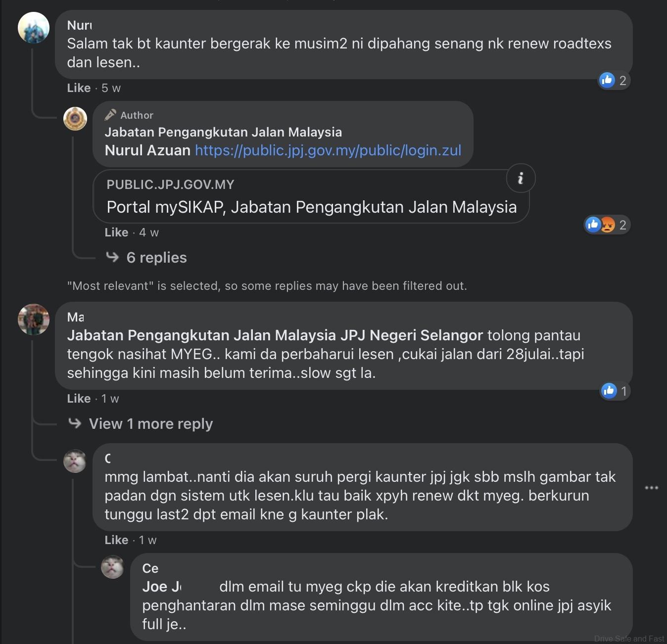This screenshot has height=644, width=667.
Task: Click the Nurul Azuan mention in reply
Action: (x=147, y=150)
